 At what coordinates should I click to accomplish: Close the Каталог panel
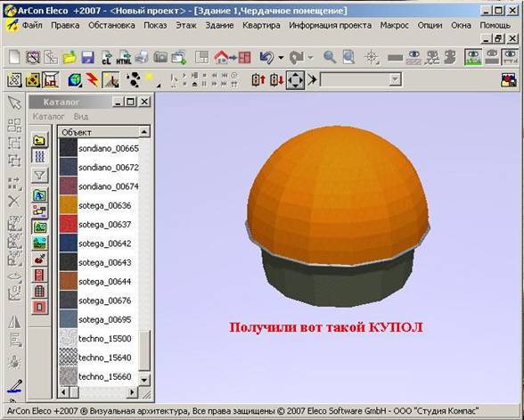144,102
